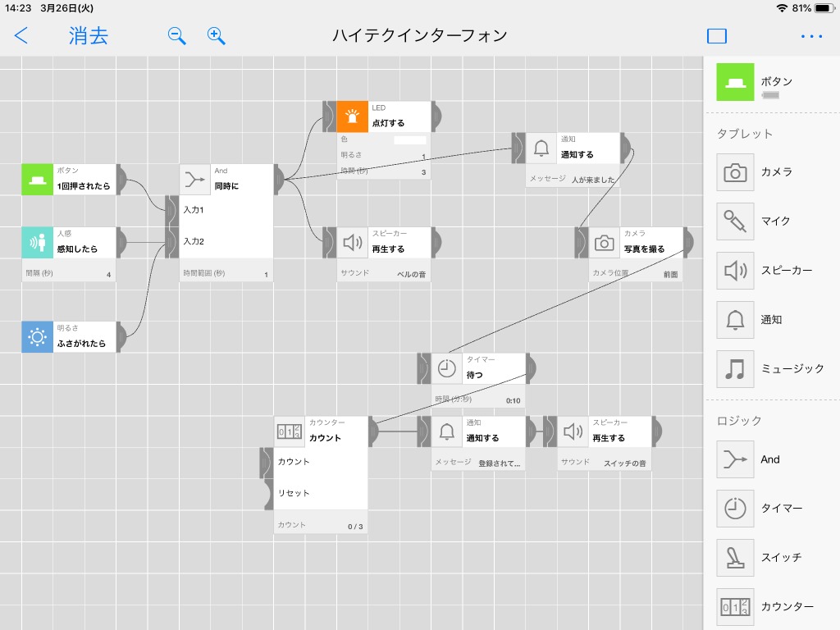Edit the メッセージ 登録されて field
This screenshot has width=840, height=630.
click(478, 463)
